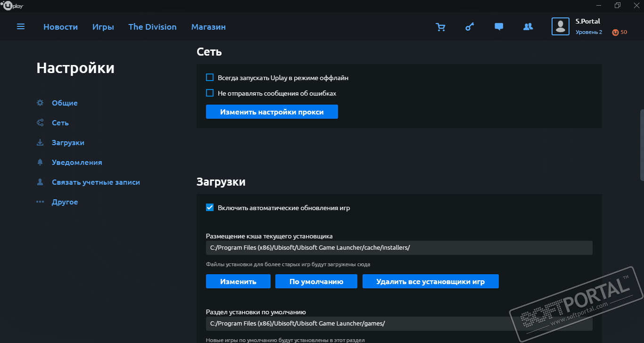Click the bell icon beside Уведомления
Screen dimensions: 644x343
tap(40, 162)
